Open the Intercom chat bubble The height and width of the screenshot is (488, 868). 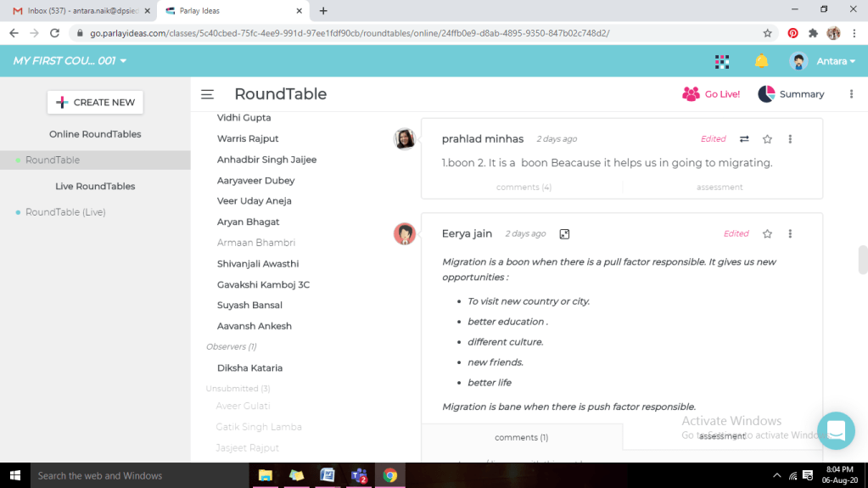(x=836, y=430)
